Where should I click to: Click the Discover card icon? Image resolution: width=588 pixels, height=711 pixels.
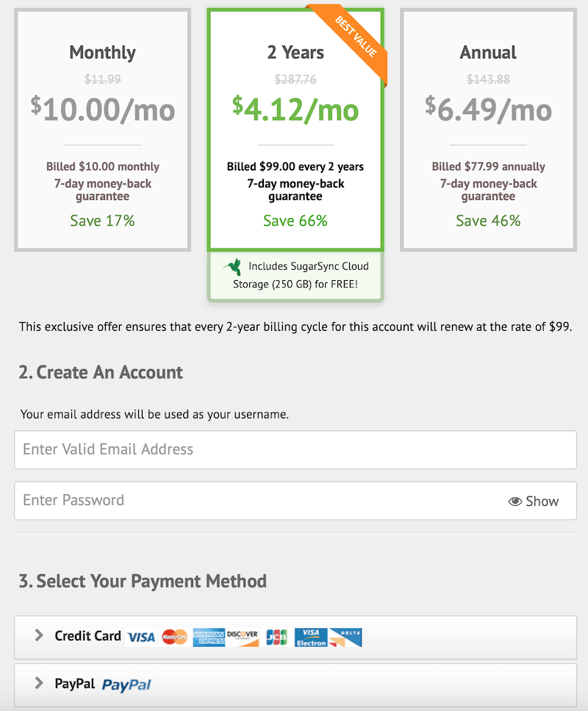point(243,636)
